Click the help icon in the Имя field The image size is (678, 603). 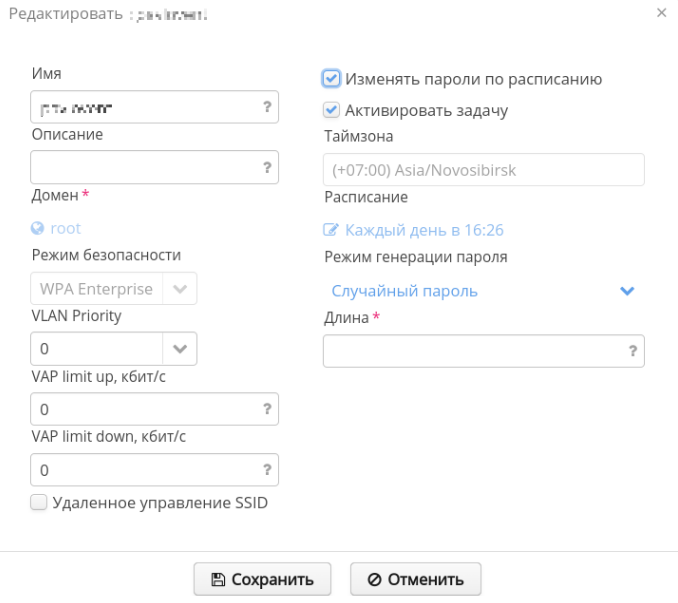tap(267, 106)
